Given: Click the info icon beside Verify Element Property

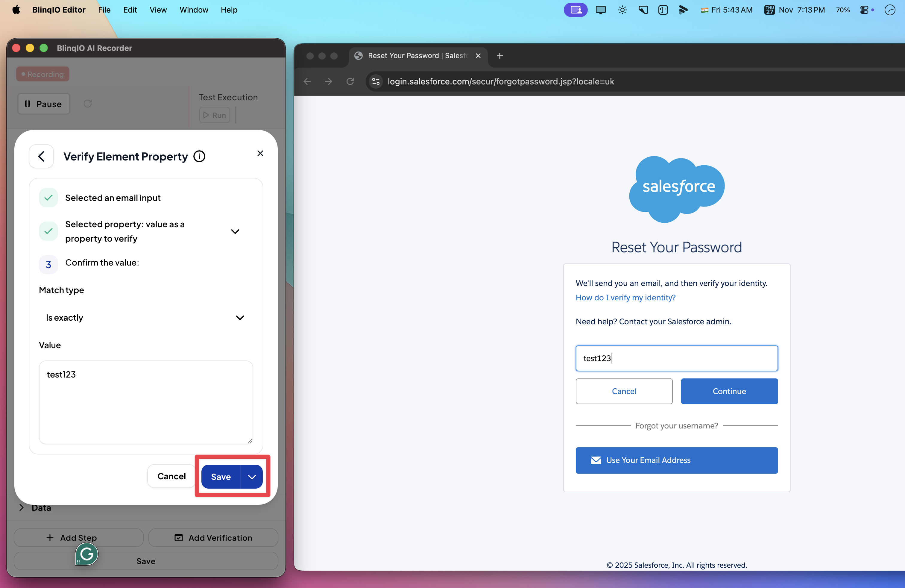Looking at the screenshot, I should click(199, 156).
